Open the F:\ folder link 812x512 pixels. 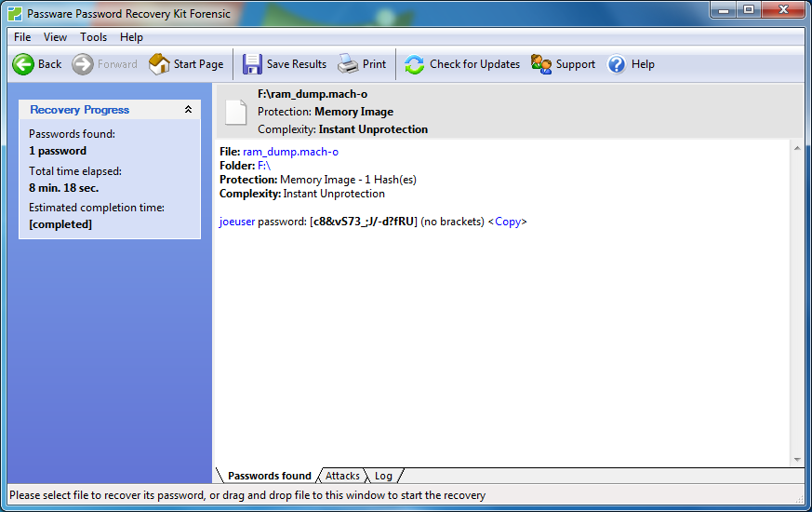263,166
